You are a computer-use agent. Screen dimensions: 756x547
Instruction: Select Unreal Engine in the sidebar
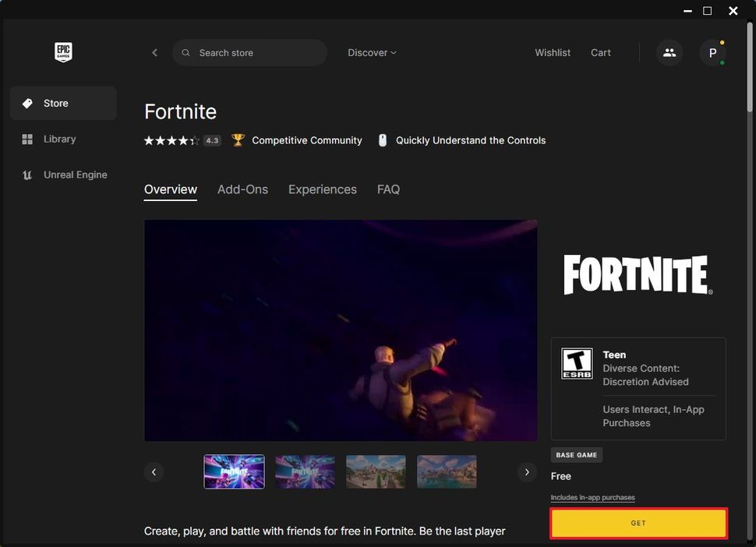click(73, 175)
